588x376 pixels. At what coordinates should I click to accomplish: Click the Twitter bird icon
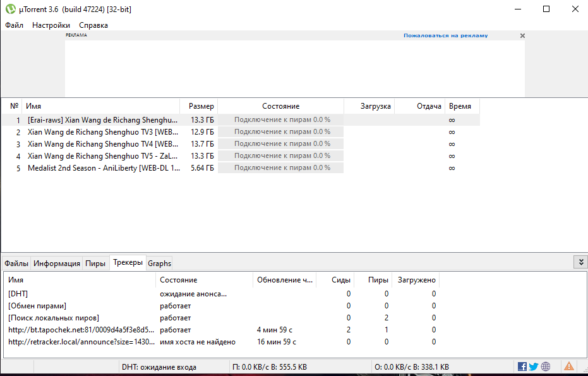[534, 367]
